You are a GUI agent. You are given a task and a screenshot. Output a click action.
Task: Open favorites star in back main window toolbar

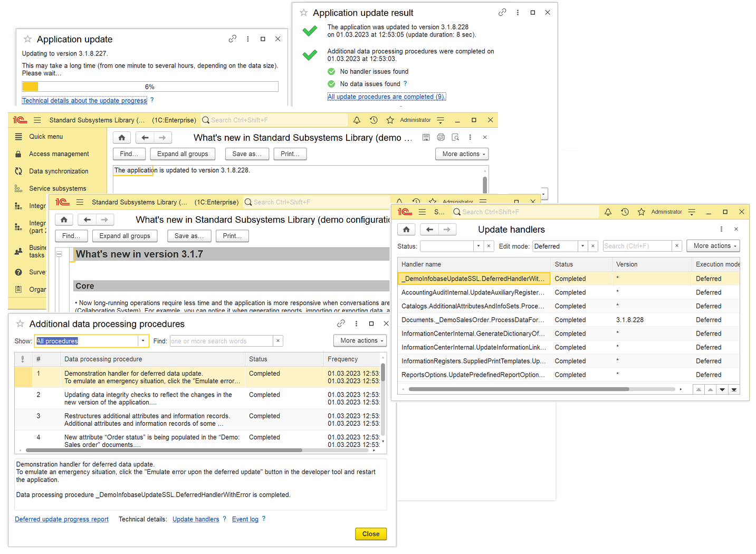390,120
